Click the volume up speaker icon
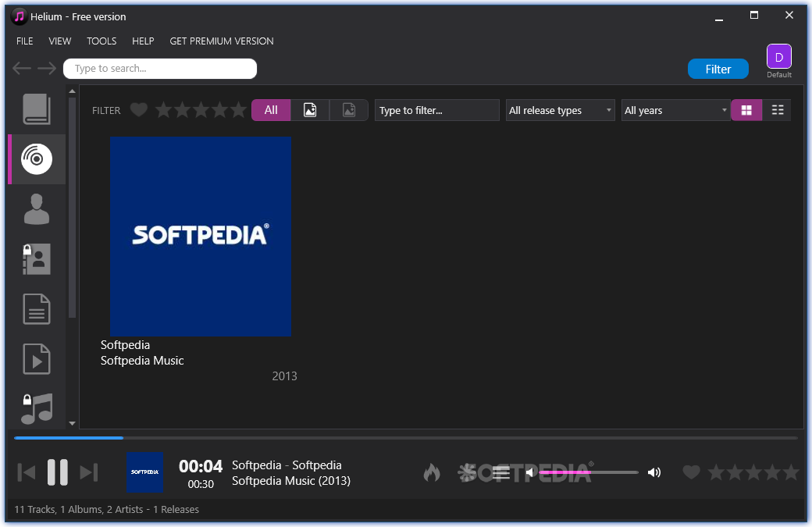The image size is (812, 527). [x=654, y=472]
